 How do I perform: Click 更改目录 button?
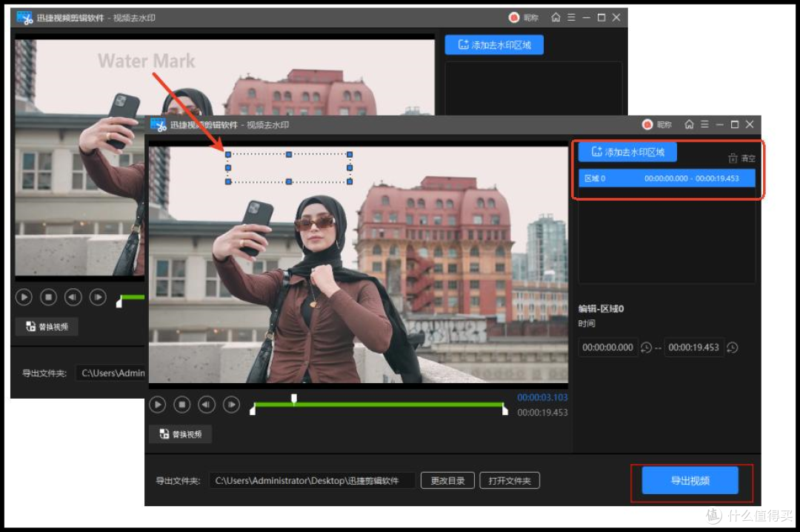pos(447,480)
